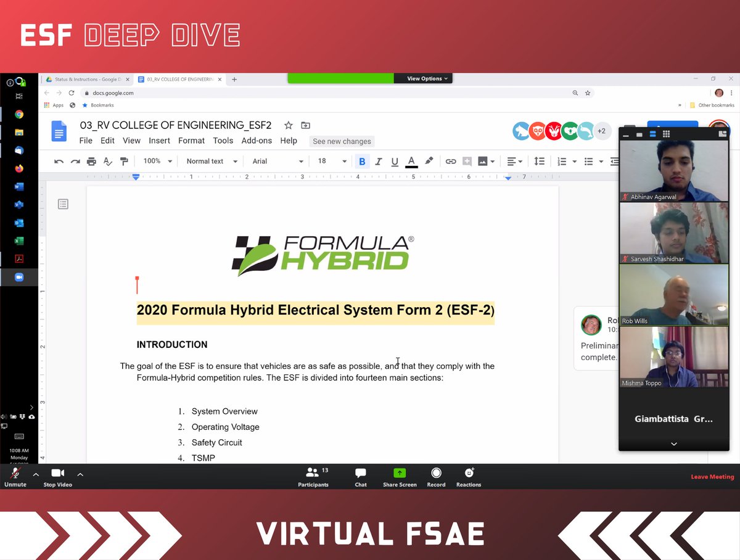Image resolution: width=740 pixels, height=560 pixels.
Task: Open the text color tool
Action: [411, 161]
